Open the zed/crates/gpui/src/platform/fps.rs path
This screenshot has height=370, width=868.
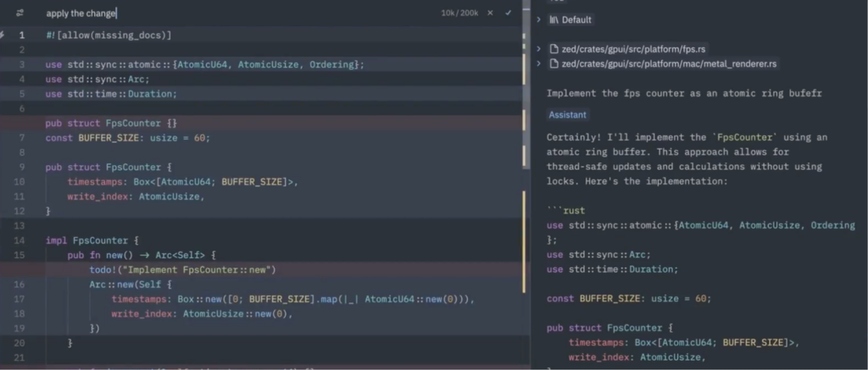click(x=633, y=48)
